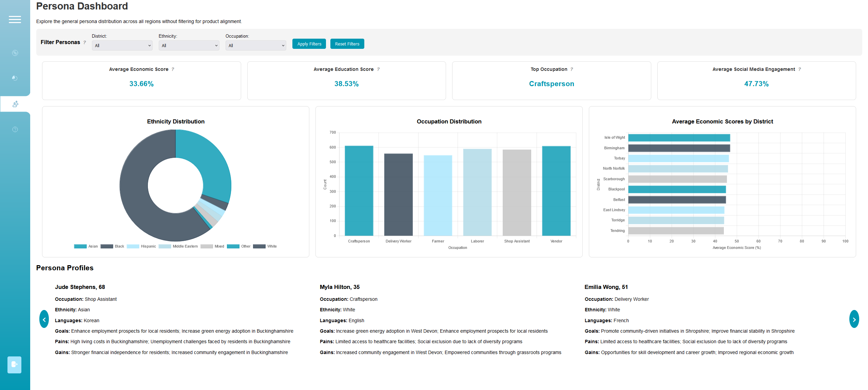Viewport: 868px width, 390px height.
Task: Show help for Average Economic Score
Action: tap(173, 69)
